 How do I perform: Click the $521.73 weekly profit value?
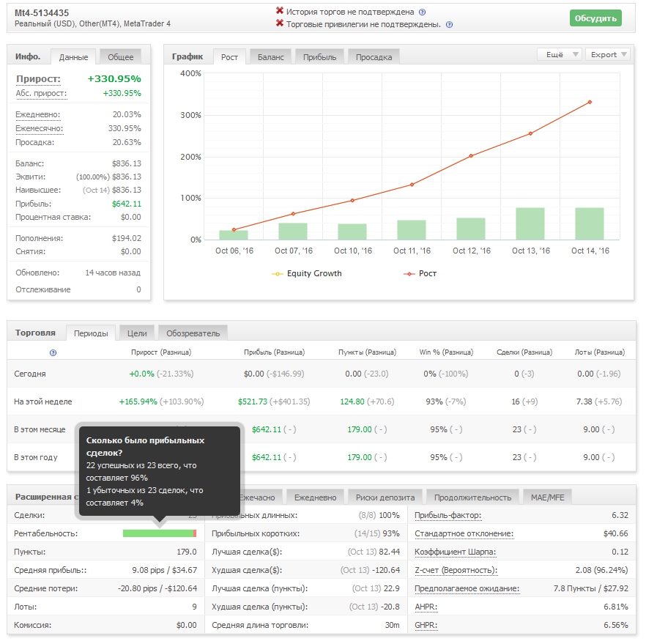[253, 401]
